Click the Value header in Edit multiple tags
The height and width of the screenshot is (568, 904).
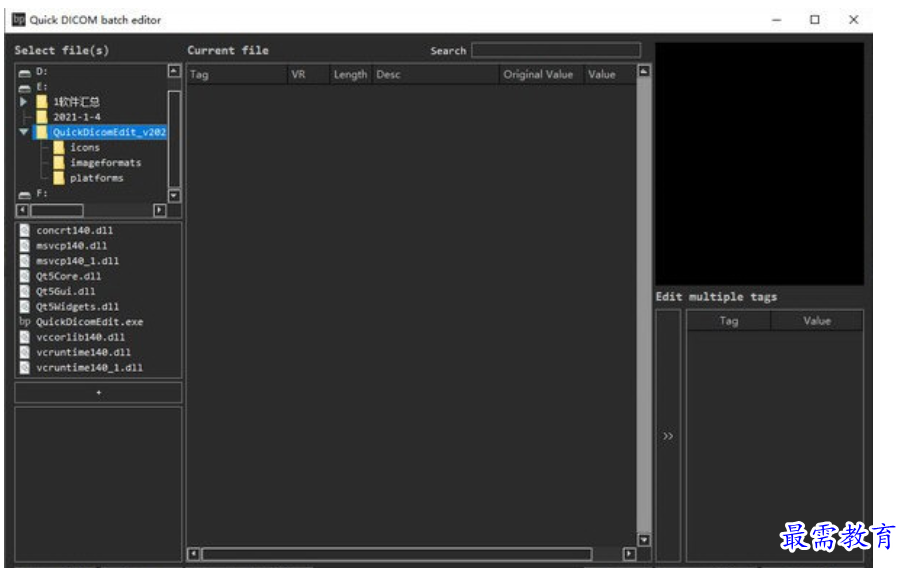(x=816, y=321)
